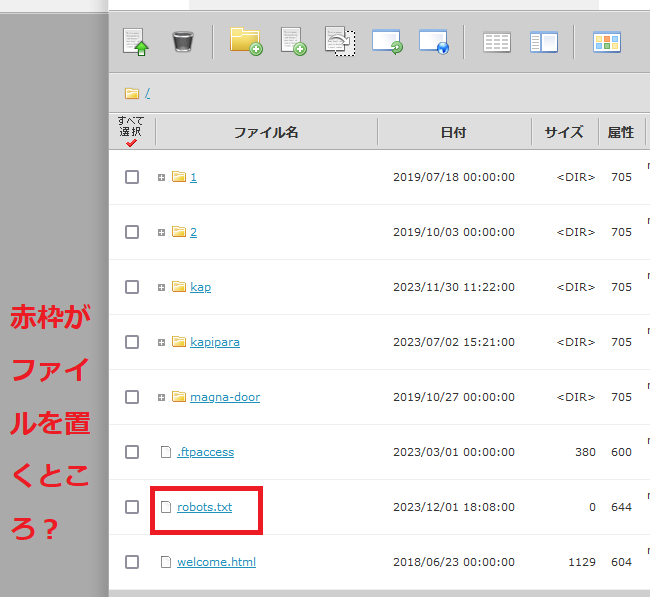Switch to split pane view icon

pos(543,42)
